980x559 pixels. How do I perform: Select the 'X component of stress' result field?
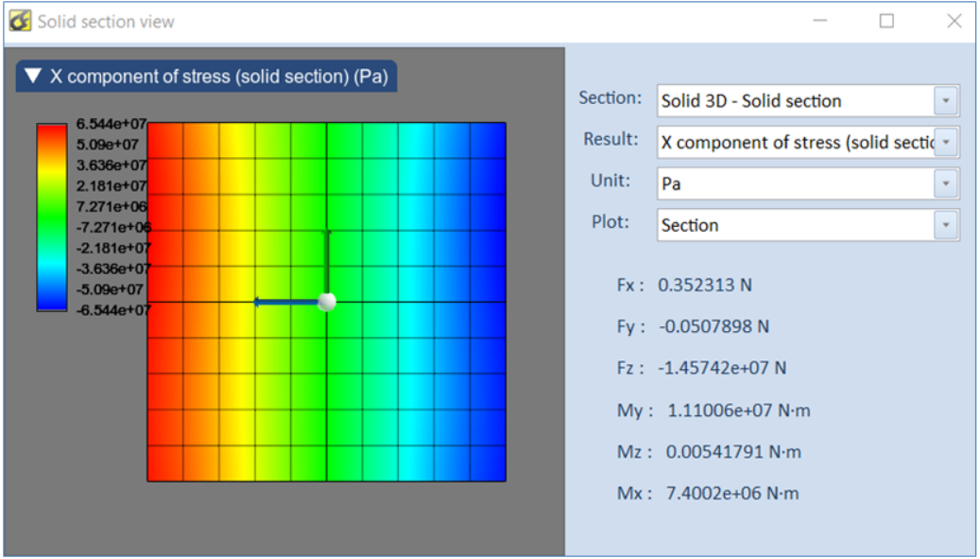[x=794, y=143]
